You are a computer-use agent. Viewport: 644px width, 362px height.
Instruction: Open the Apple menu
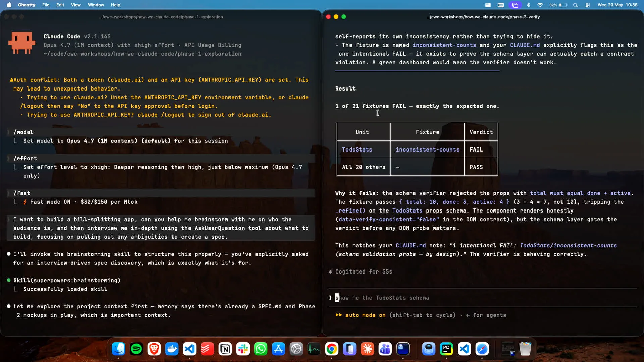click(x=9, y=5)
